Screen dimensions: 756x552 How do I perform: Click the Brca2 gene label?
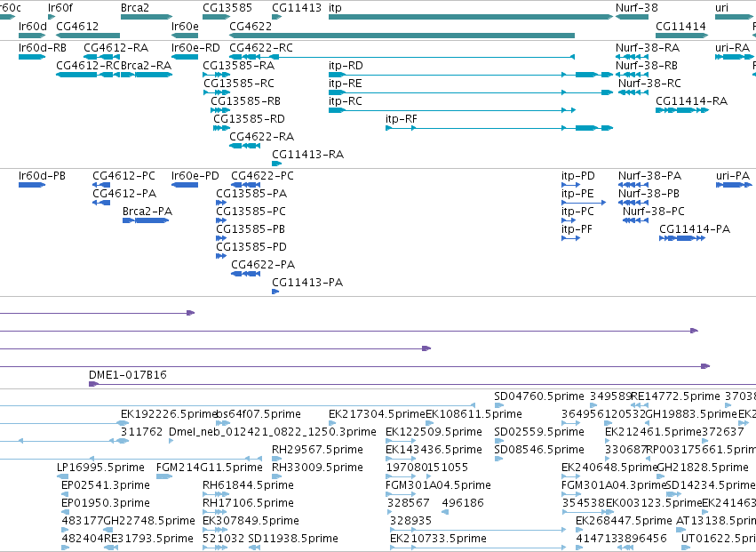point(135,8)
